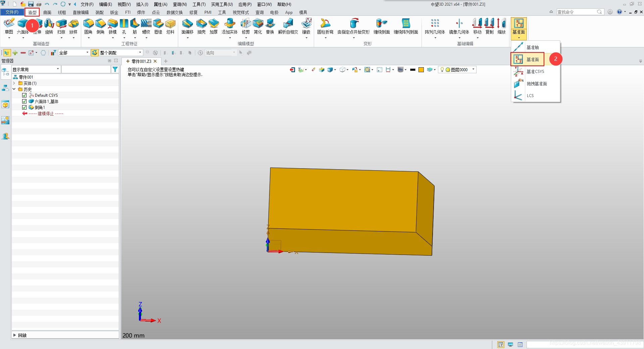Select the 缩放 scale tool
The image size is (644, 349).
pos(501,27)
